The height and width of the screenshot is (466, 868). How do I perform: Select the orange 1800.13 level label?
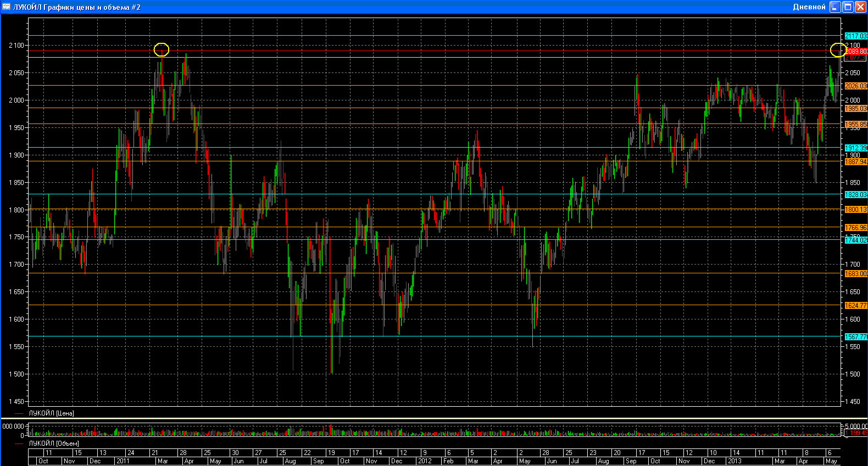tap(855, 210)
